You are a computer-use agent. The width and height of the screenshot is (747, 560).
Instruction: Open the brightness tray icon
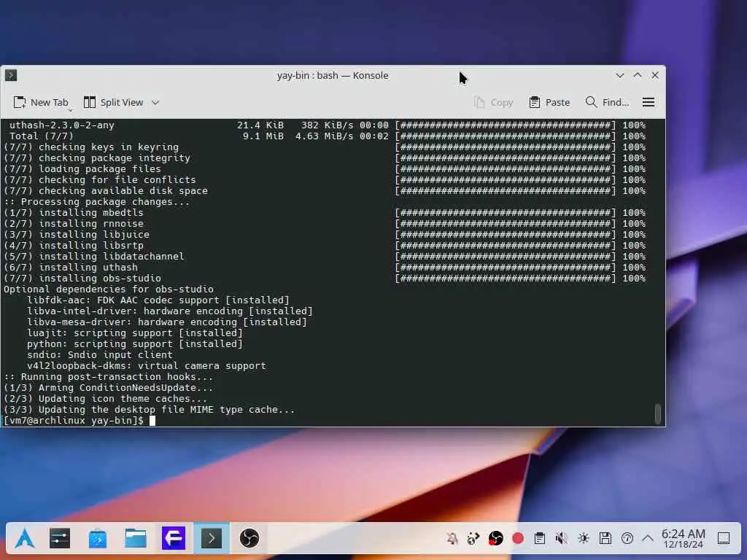coord(583,539)
